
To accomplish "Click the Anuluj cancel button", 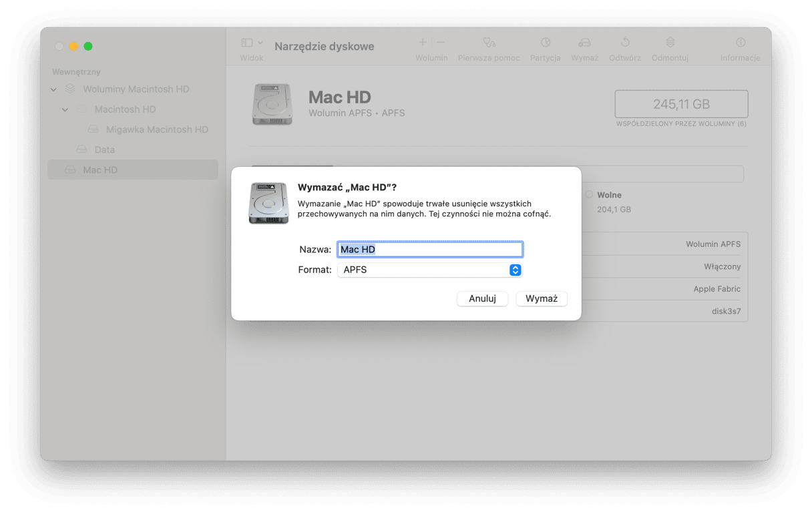I will pyautogui.click(x=482, y=298).
